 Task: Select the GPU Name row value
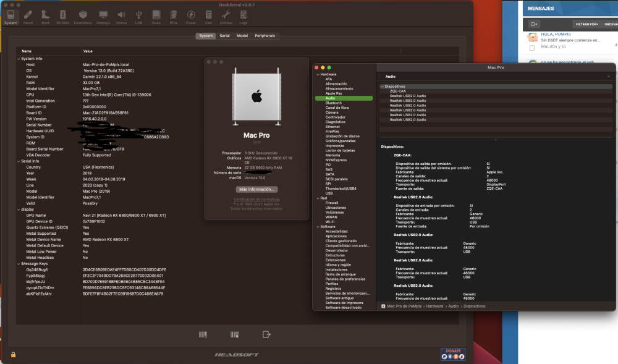tap(124, 216)
